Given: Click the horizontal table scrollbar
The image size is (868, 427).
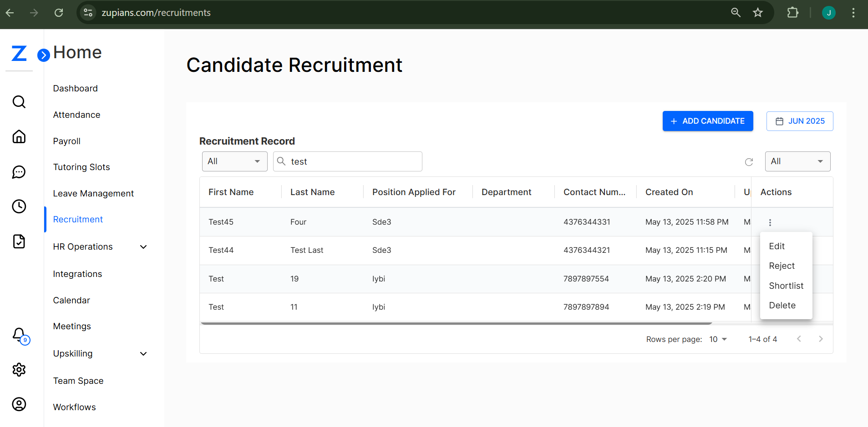Looking at the screenshot, I should (456, 323).
